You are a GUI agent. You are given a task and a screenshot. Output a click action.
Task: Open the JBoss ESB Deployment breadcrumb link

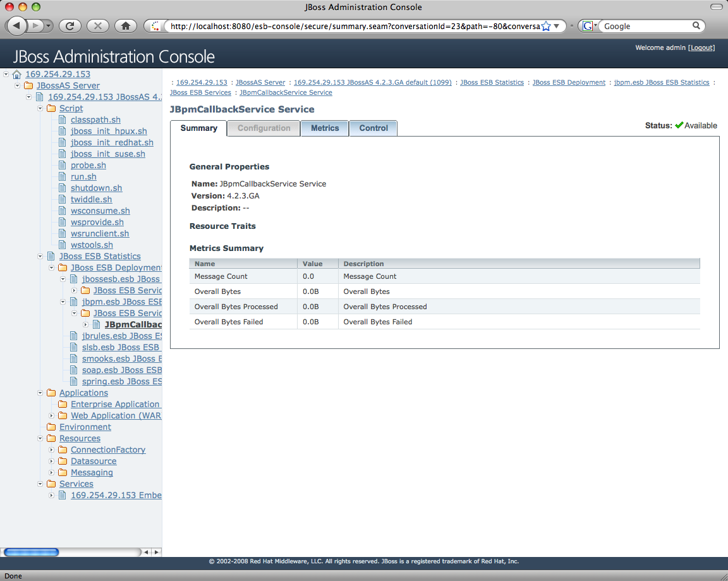569,82
